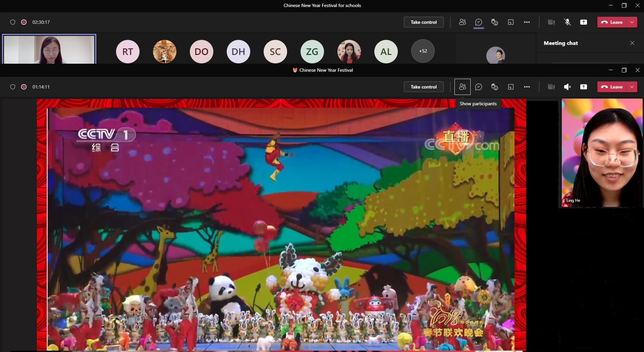Click the recording indicator at 02:30:17
Image resolution: width=644 pixels, height=352 pixels.
click(24, 22)
